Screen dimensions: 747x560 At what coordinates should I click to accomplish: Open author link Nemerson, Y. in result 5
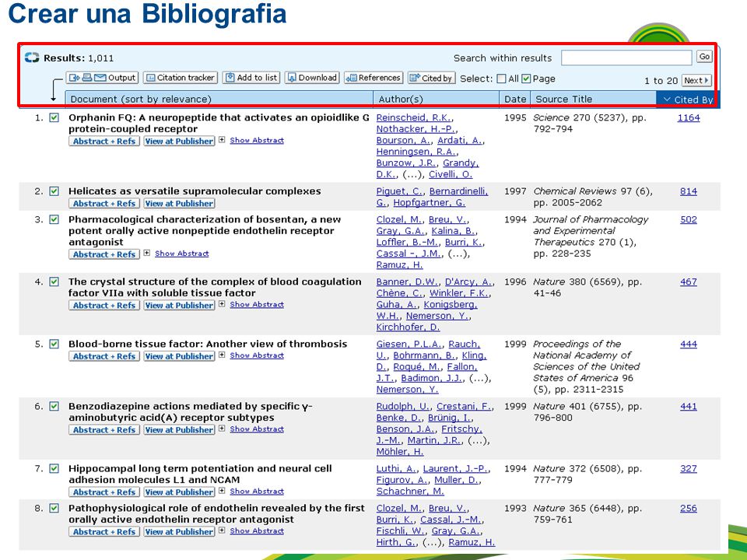[x=407, y=390]
